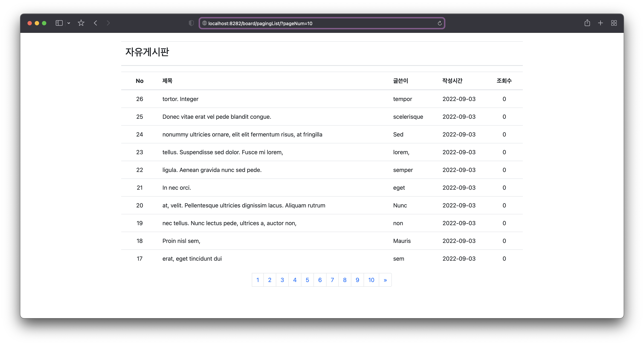This screenshot has height=345, width=644.
Task: Click the 글쓴이 column header
Action: click(x=401, y=81)
